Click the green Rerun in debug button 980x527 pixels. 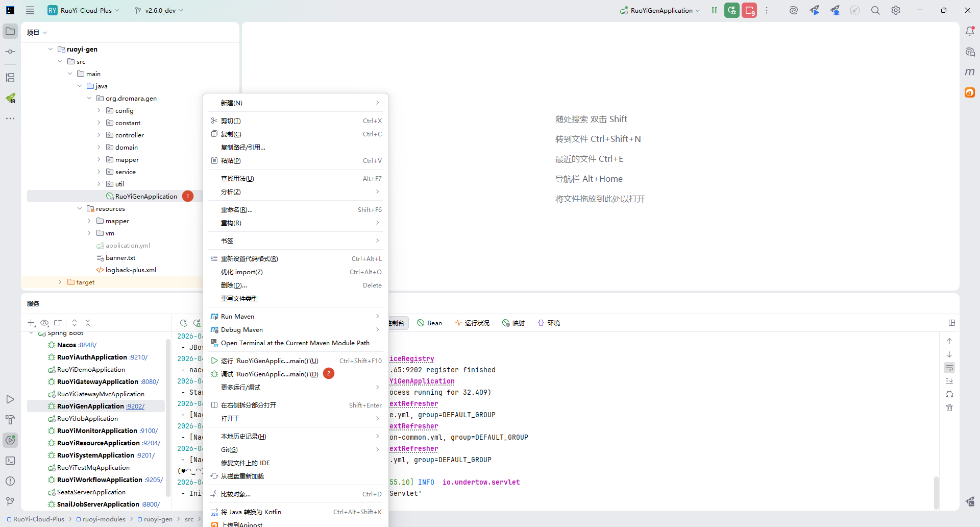pos(731,10)
